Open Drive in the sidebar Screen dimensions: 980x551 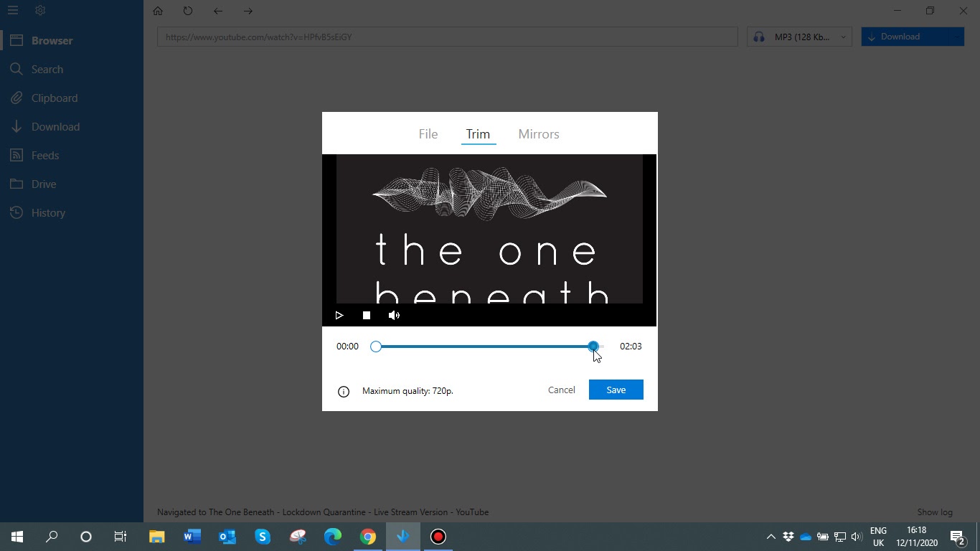(72, 184)
